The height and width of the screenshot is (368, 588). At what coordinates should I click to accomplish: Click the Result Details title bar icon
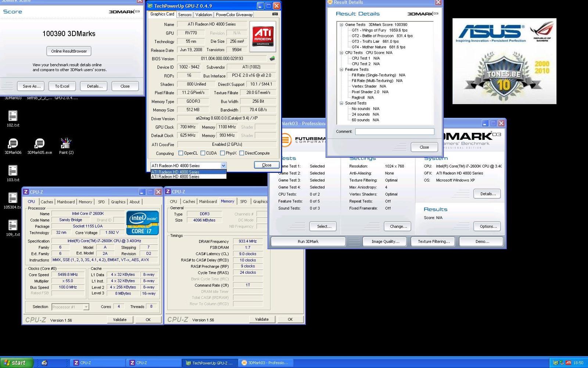point(330,2)
